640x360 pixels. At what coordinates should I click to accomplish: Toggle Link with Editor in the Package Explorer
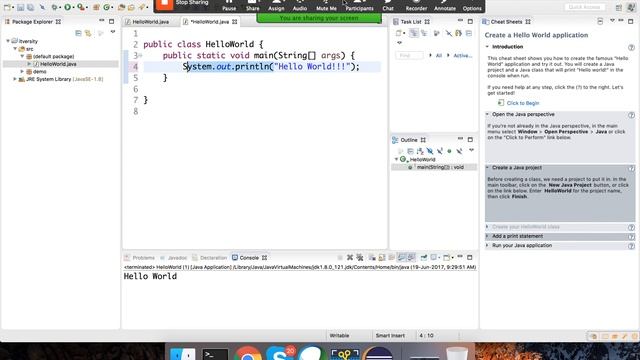coord(88,33)
